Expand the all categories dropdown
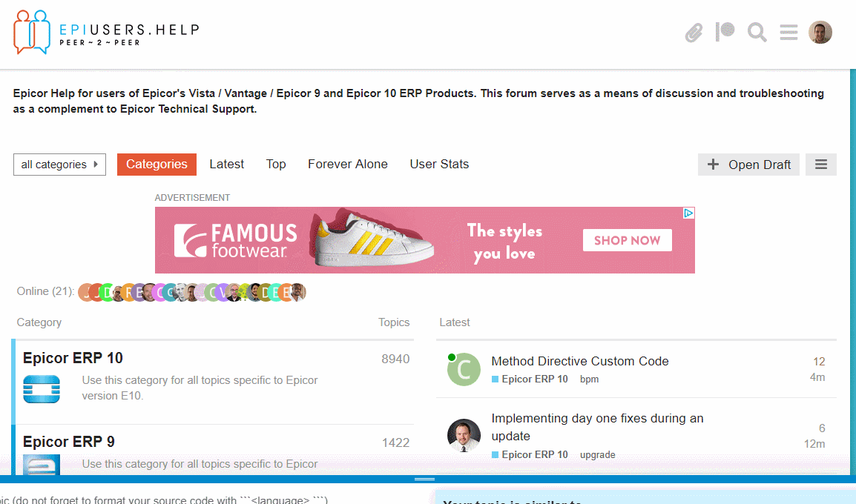 coord(59,165)
